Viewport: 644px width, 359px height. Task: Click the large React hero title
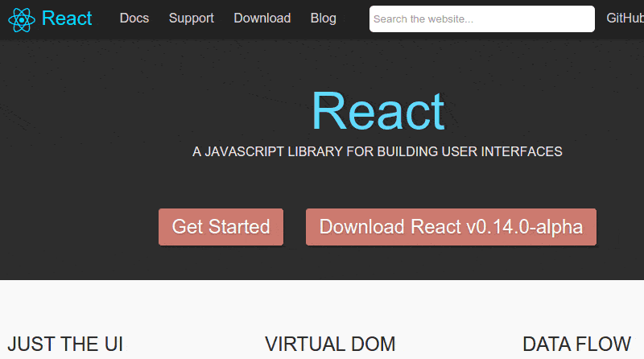pos(378,111)
